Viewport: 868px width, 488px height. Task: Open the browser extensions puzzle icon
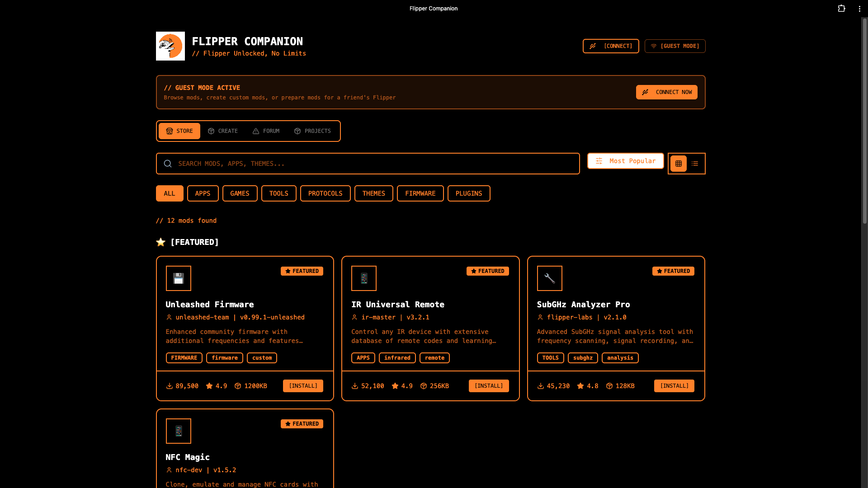pyautogui.click(x=841, y=9)
